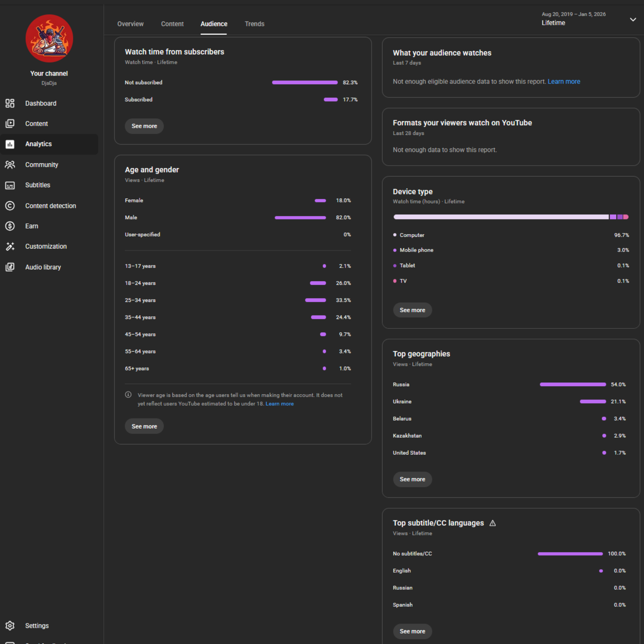The height and width of the screenshot is (644, 644).
Task: Switch to the Trends tab
Action: click(x=254, y=24)
